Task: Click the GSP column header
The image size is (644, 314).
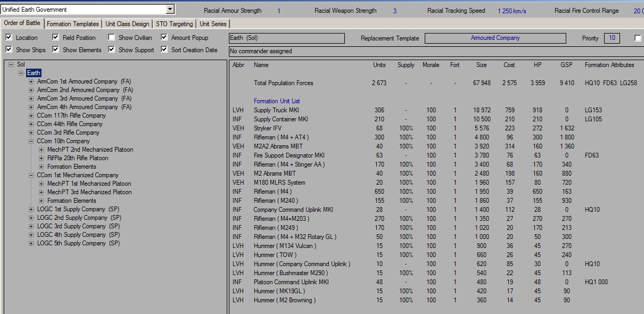Action: [x=566, y=65]
